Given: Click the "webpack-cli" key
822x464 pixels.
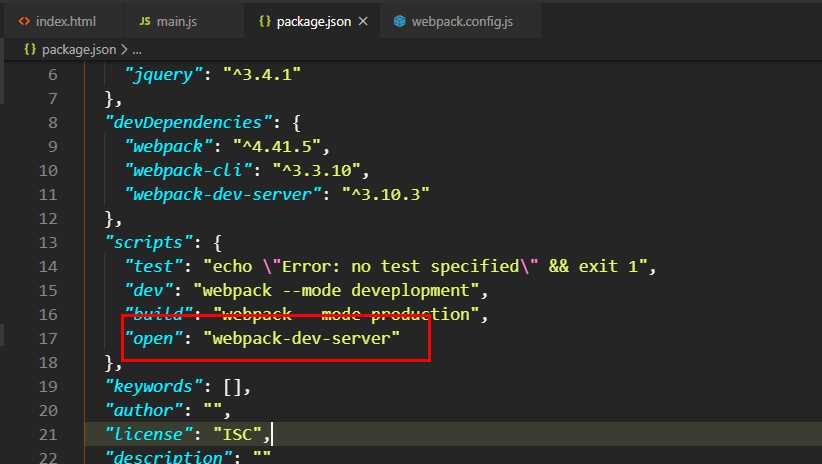Looking at the screenshot, I should pyautogui.click(x=188, y=170).
